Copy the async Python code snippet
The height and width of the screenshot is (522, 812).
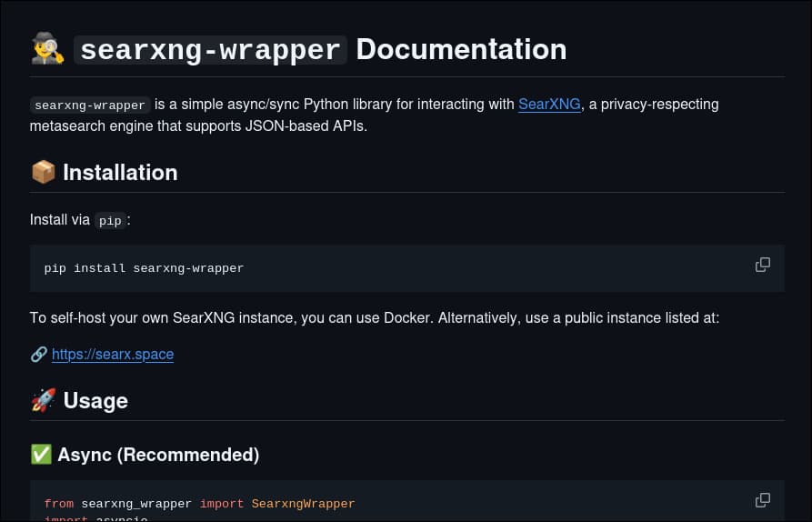762,500
